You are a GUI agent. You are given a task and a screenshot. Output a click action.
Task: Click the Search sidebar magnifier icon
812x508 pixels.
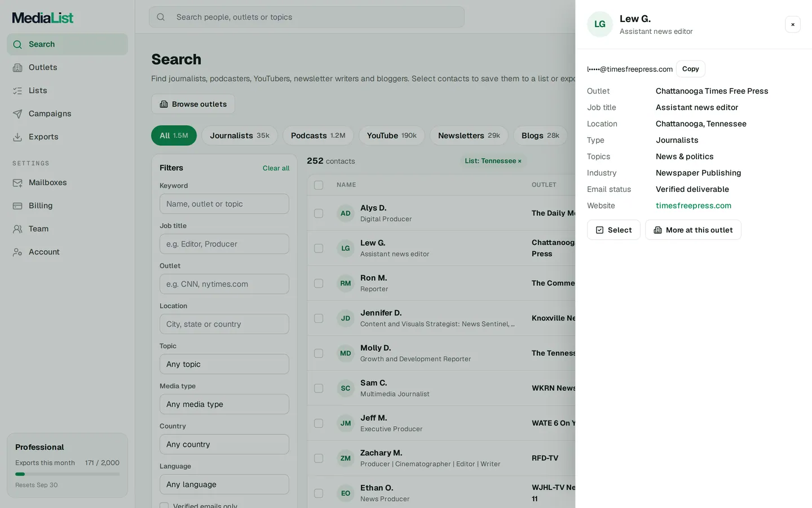coord(17,45)
